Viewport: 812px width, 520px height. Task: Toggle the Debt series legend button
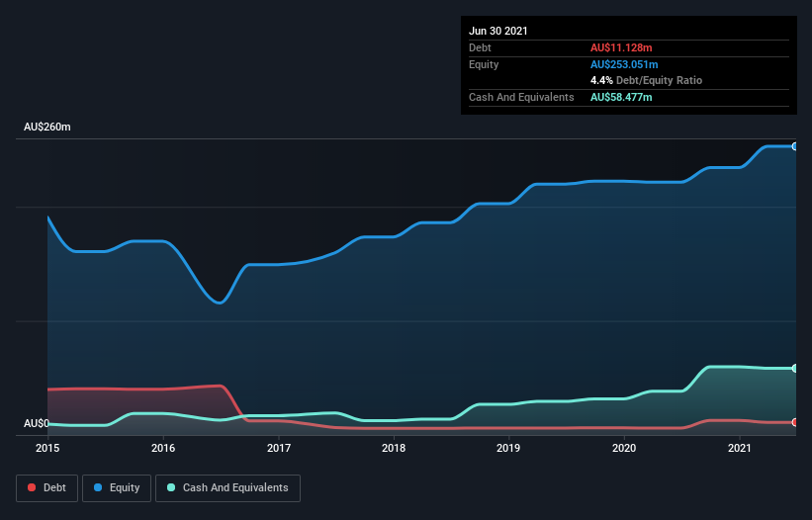[46, 488]
